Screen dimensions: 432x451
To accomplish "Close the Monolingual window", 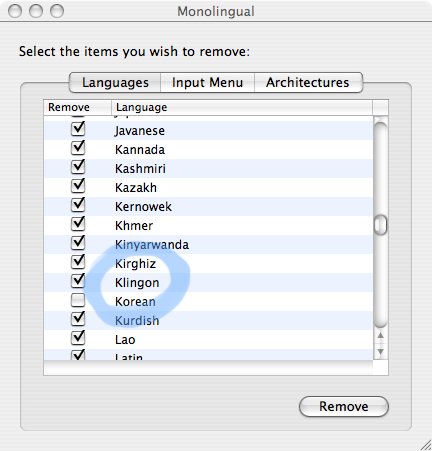I will coord(15,11).
